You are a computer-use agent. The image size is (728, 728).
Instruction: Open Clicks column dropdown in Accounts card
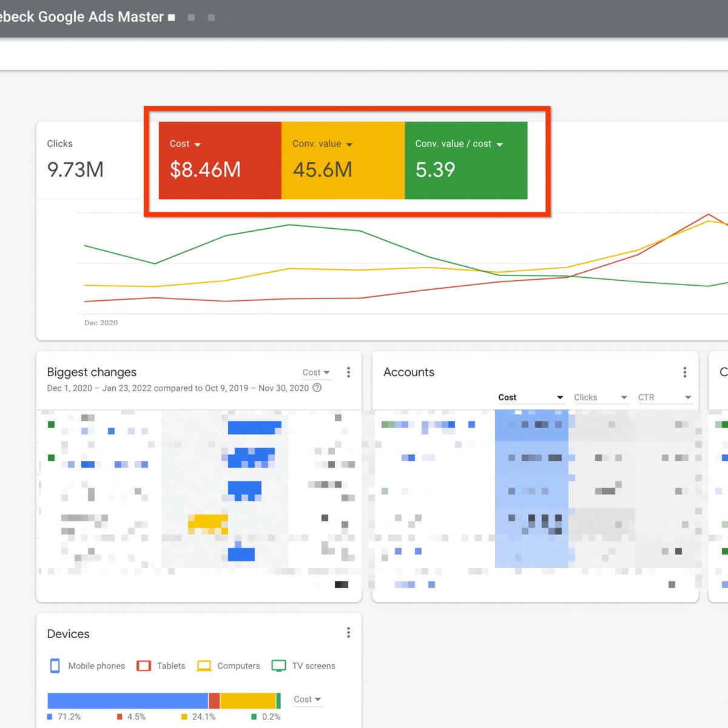601,397
